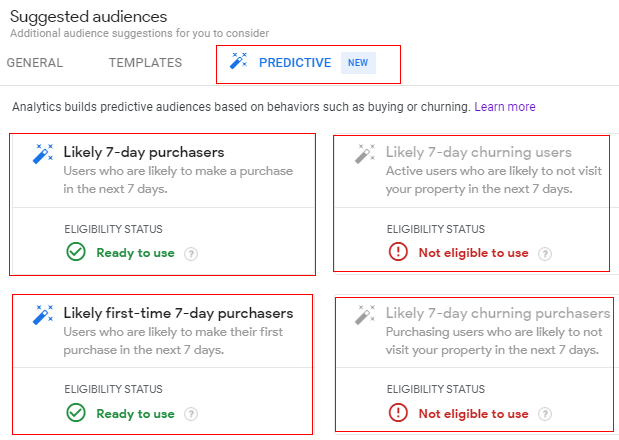Click help icon next to first Ready to use

(191, 253)
